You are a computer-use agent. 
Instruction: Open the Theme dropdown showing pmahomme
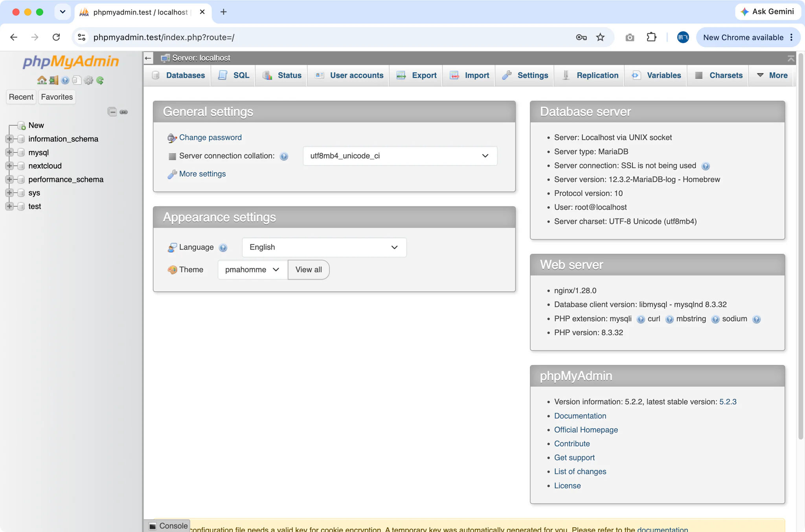tap(252, 270)
